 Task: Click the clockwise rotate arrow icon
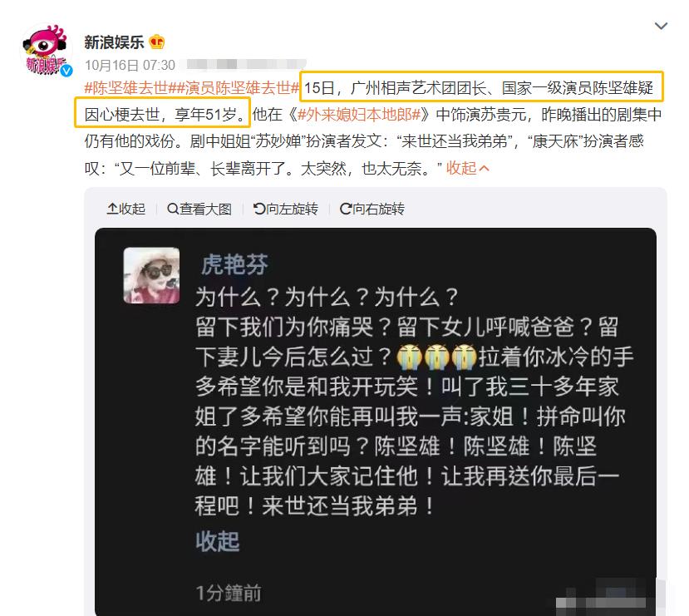click(x=346, y=209)
